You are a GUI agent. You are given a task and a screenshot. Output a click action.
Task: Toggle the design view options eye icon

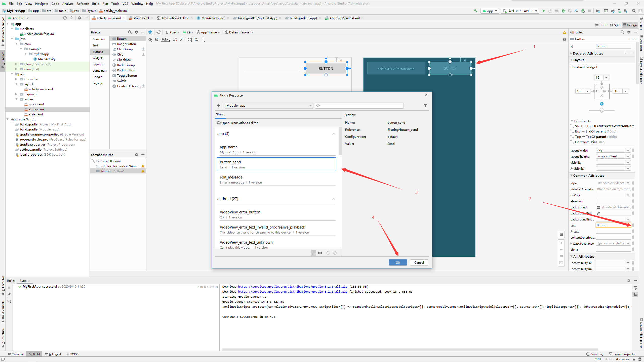tap(150, 39)
